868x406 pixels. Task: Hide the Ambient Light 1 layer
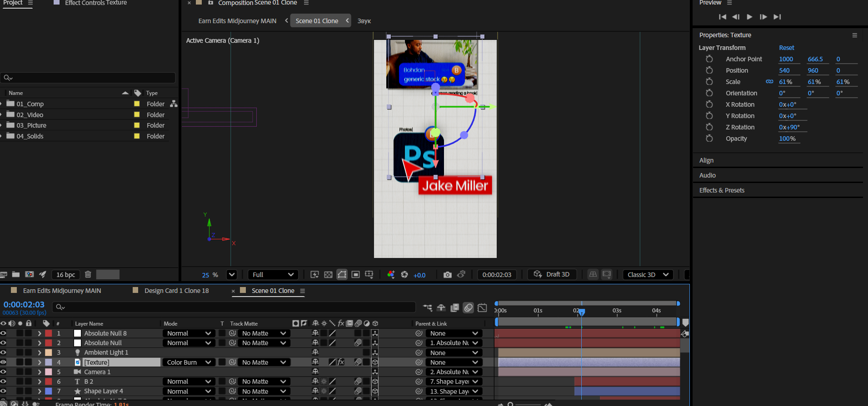pos(3,352)
